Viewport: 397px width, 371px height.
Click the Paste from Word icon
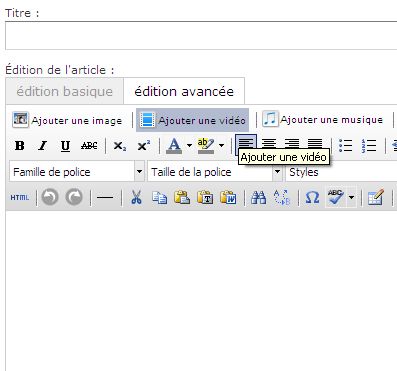(x=228, y=197)
